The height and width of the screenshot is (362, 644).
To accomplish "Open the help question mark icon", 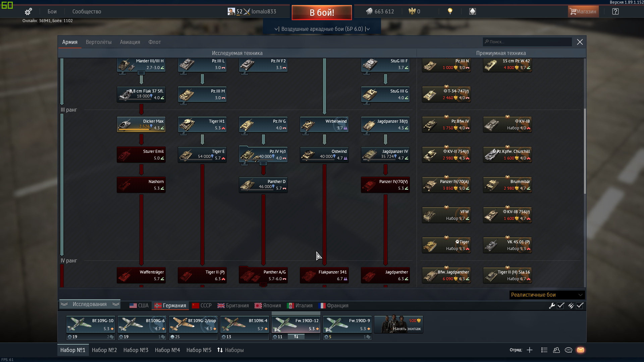I will tap(615, 11).
